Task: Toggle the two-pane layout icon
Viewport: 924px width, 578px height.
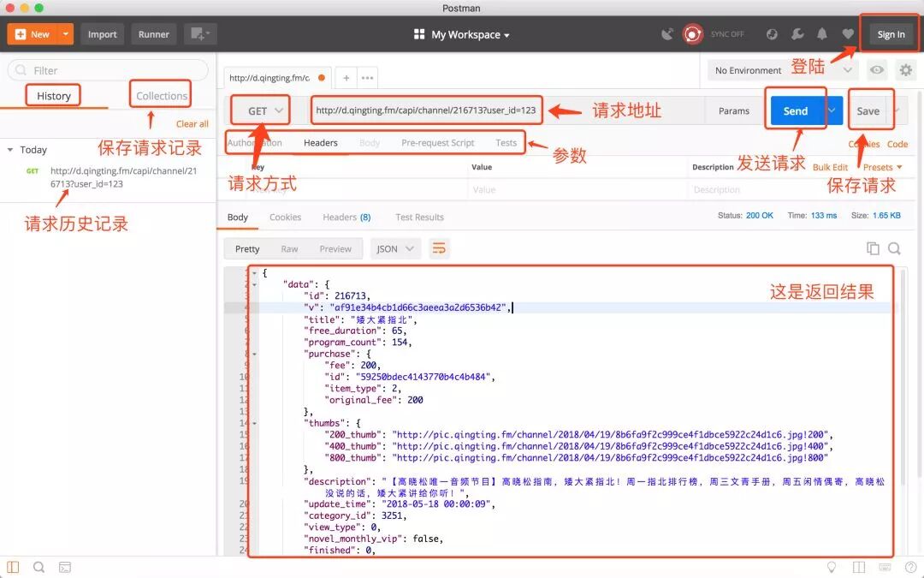Action: 859,568
